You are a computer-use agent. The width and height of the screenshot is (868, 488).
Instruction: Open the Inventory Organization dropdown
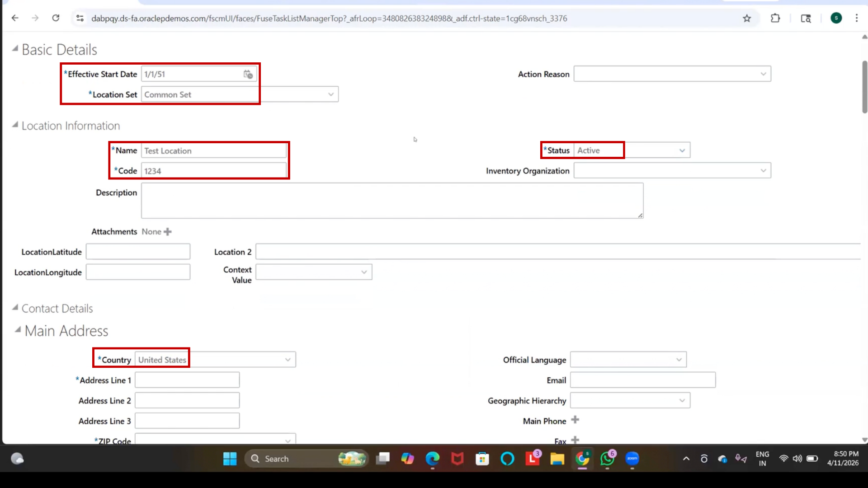click(763, 171)
